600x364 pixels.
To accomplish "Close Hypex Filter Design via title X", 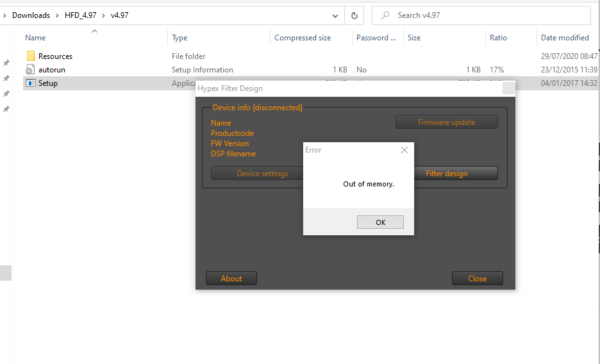I will point(508,88).
